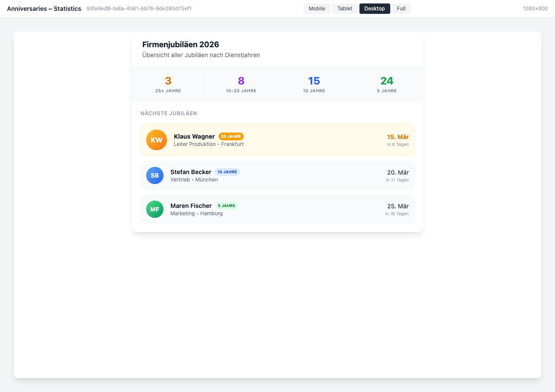Click the purple 8 statistic number
Screen dimensions: 555x392
pyautogui.click(x=241, y=81)
